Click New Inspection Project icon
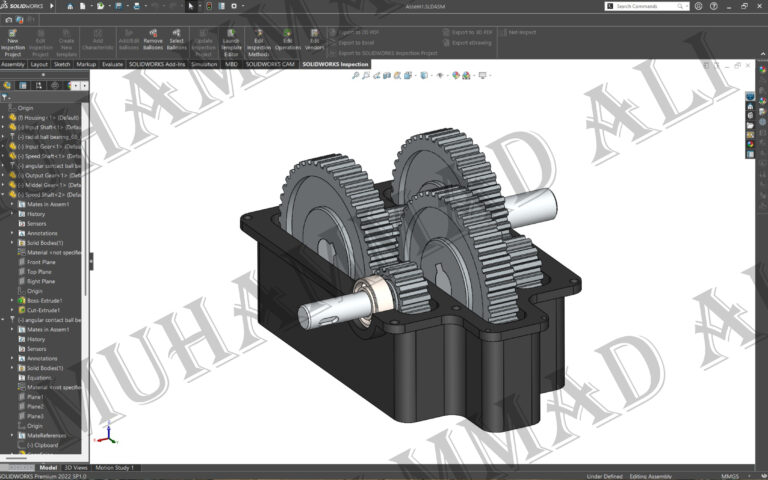The width and height of the screenshot is (768, 480). tap(13, 43)
